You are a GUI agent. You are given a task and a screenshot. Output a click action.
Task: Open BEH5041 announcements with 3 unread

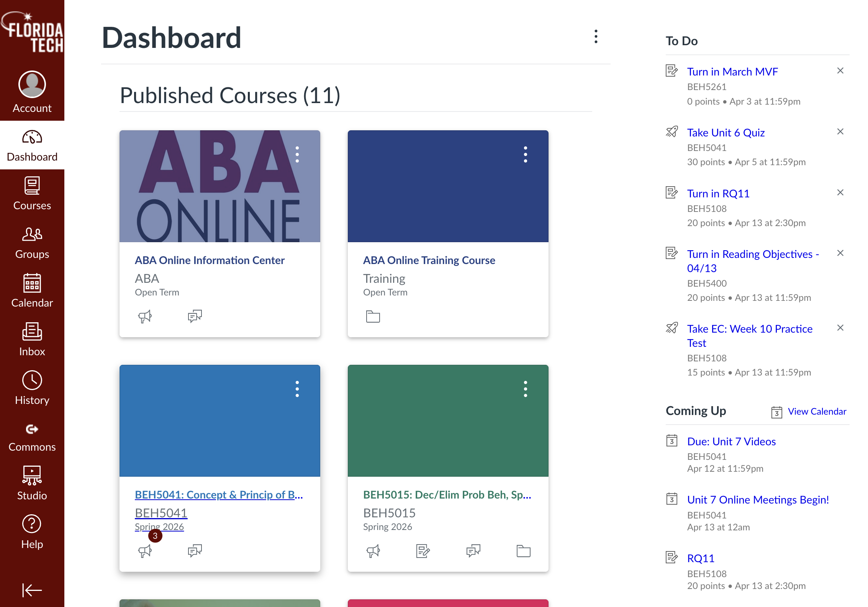pyautogui.click(x=145, y=551)
